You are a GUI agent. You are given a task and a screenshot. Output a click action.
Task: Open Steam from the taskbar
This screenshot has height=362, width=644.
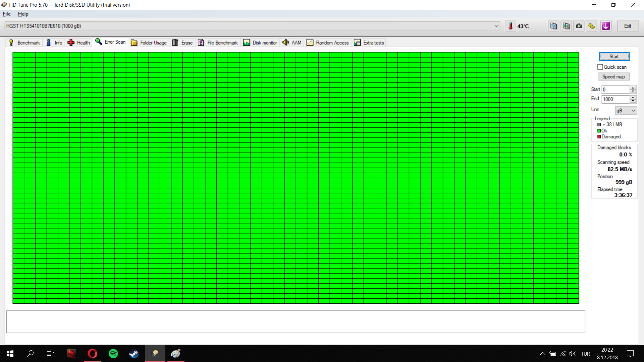(x=134, y=354)
